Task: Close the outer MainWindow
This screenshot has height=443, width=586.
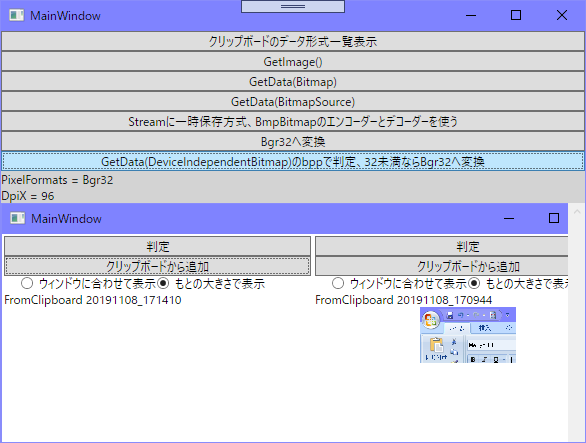Action: click(x=562, y=15)
